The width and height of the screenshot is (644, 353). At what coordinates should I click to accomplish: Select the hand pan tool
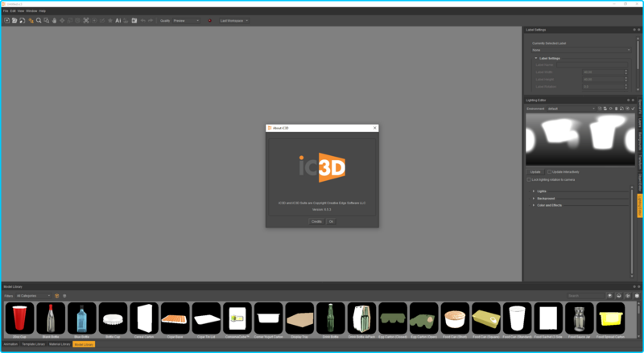(54, 21)
